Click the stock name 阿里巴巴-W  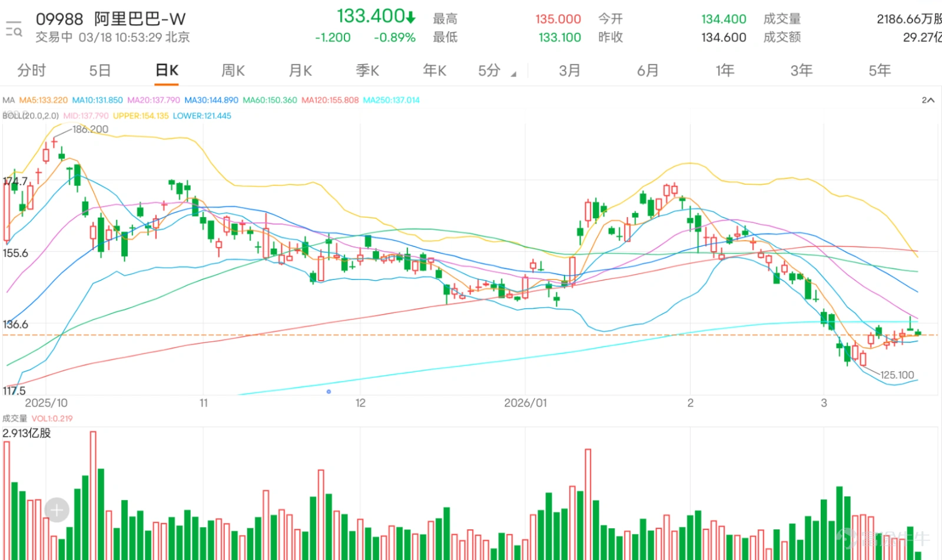(140, 19)
